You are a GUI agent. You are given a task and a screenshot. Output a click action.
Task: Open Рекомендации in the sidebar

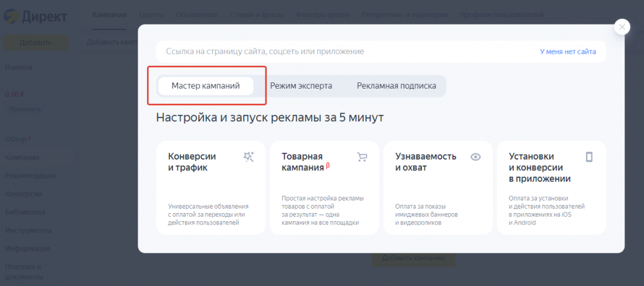30,175
